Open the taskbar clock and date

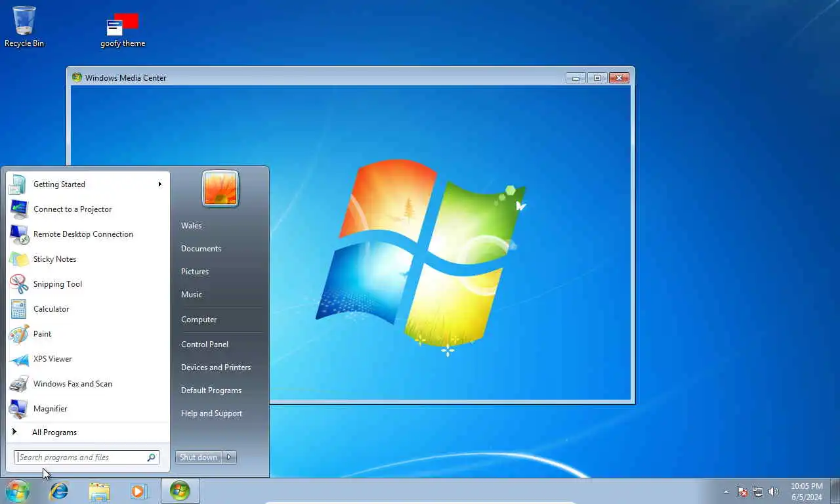[x=807, y=492]
